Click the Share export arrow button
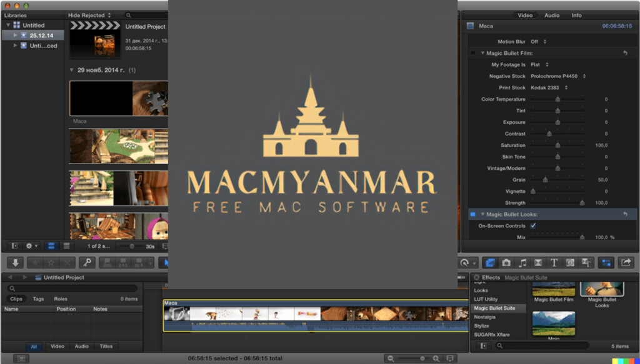Viewport: 640px width, 364px height. pyautogui.click(x=626, y=263)
